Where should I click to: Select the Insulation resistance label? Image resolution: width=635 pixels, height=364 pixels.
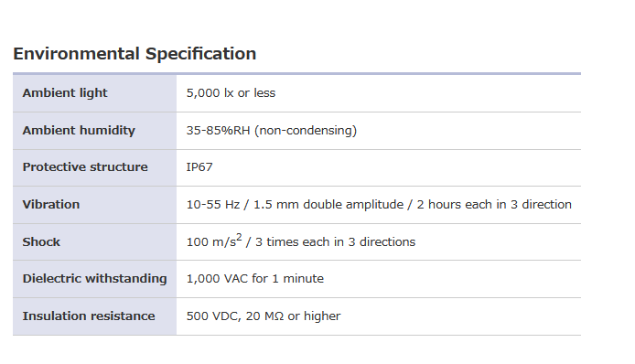89,316
